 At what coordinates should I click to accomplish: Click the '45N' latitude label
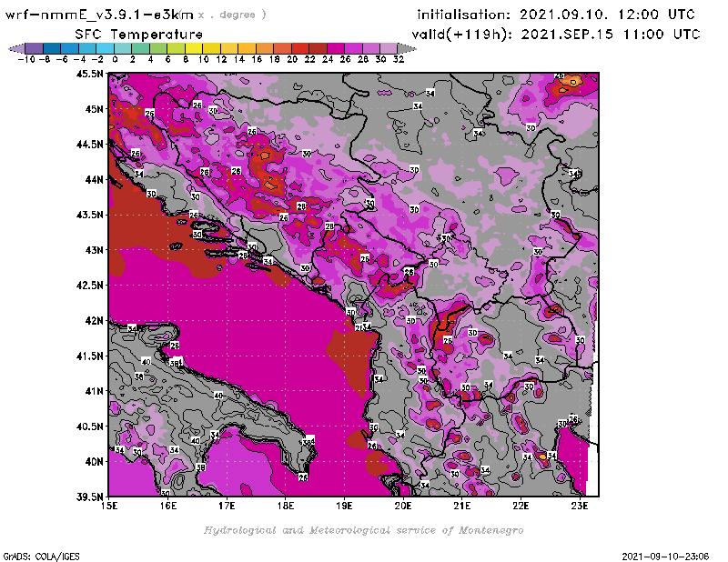point(94,109)
